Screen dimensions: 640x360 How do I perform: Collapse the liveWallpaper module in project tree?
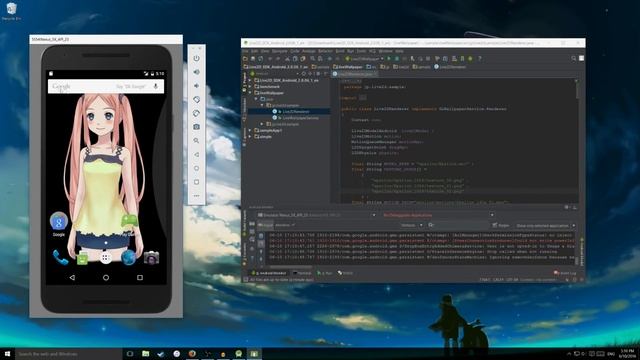point(250,93)
